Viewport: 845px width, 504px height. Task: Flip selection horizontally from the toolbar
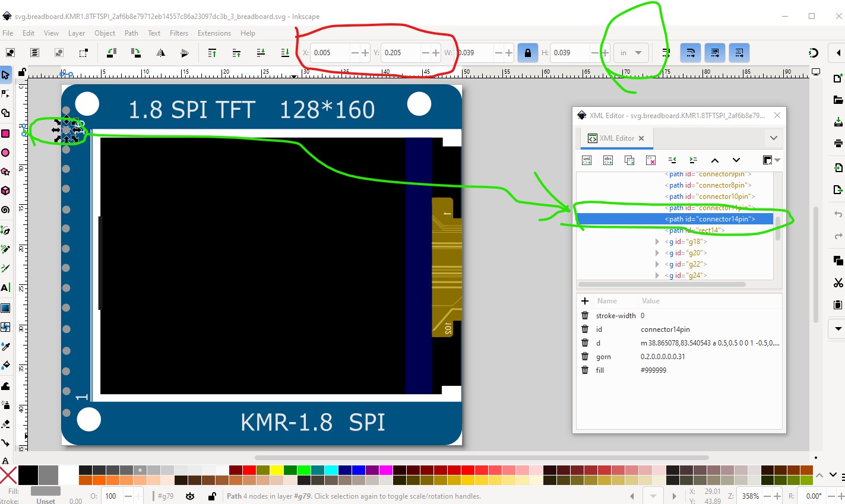coord(160,53)
